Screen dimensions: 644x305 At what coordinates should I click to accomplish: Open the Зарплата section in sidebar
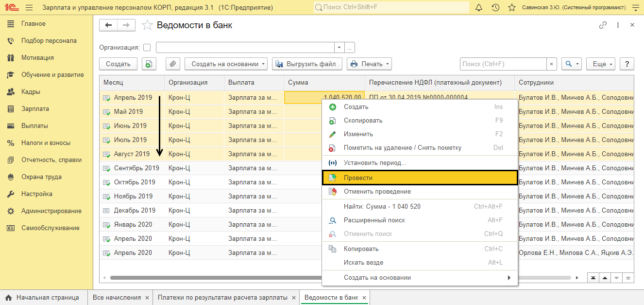click(x=35, y=109)
